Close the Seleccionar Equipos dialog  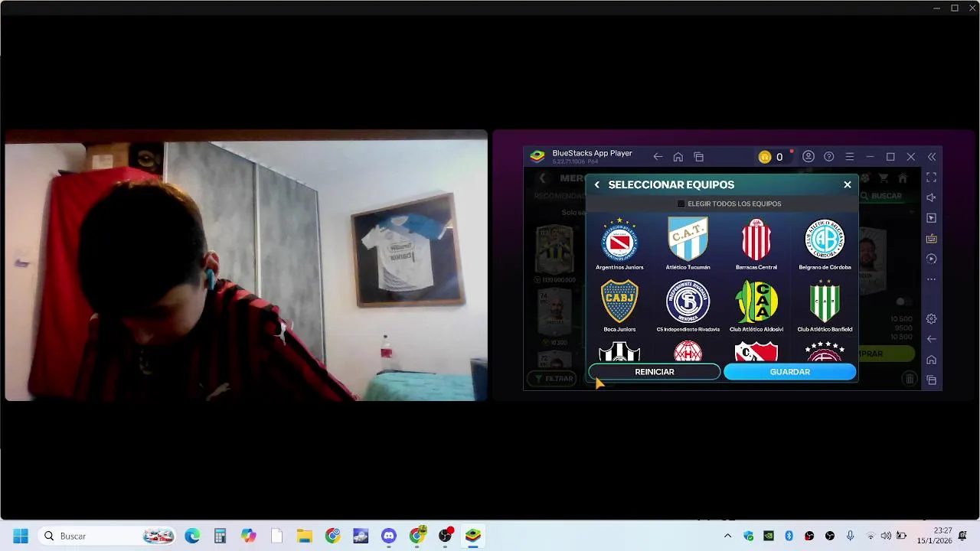(848, 184)
